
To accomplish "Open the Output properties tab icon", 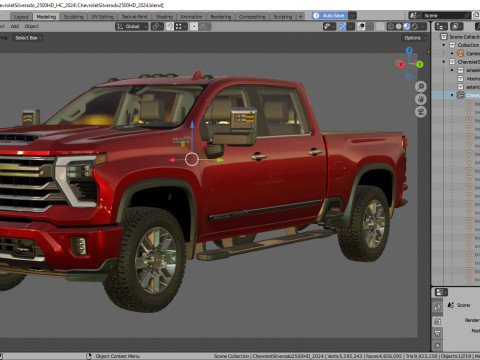I will point(438,333).
